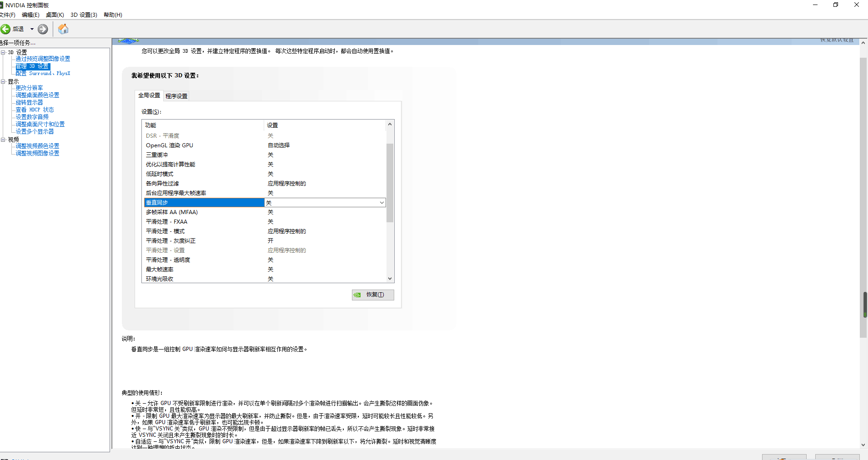Select 管理 3D 设置 in the tree

point(33,66)
